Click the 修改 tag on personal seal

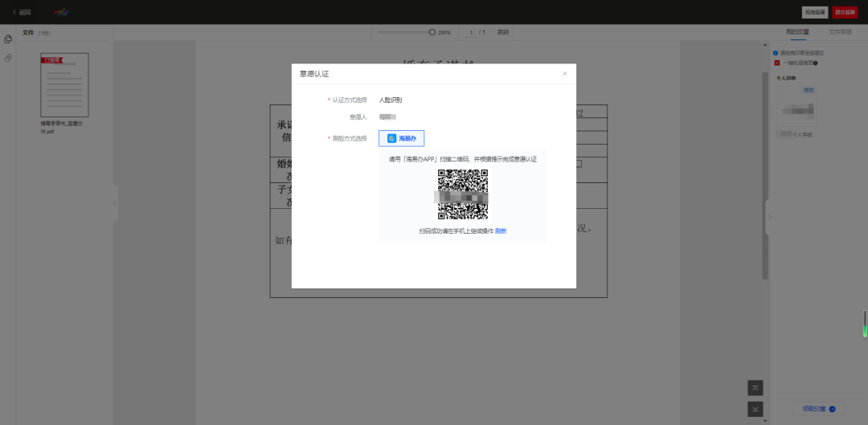tap(809, 90)
